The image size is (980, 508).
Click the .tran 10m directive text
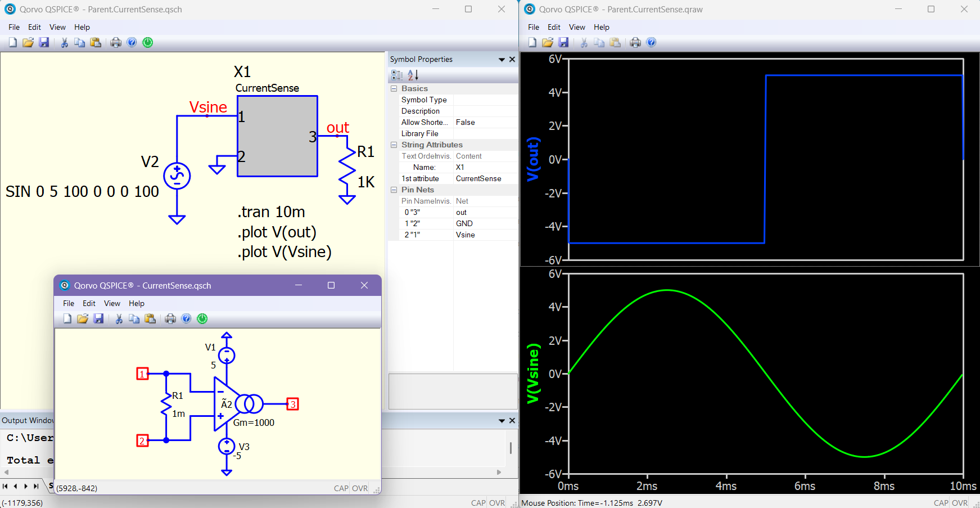[x=271, y=212]
